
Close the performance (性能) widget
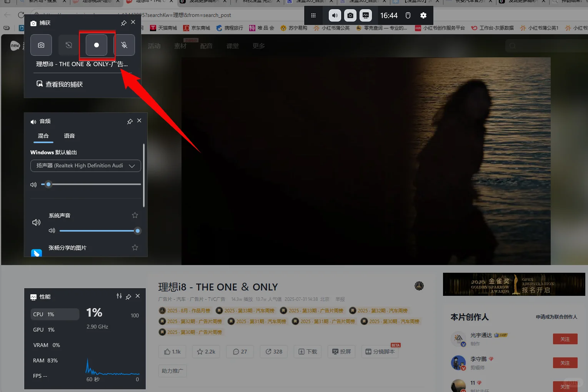coord(138,296)
